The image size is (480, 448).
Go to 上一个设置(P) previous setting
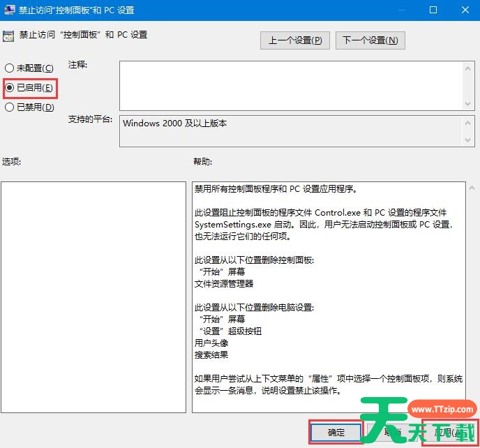(x=295, y=40)
